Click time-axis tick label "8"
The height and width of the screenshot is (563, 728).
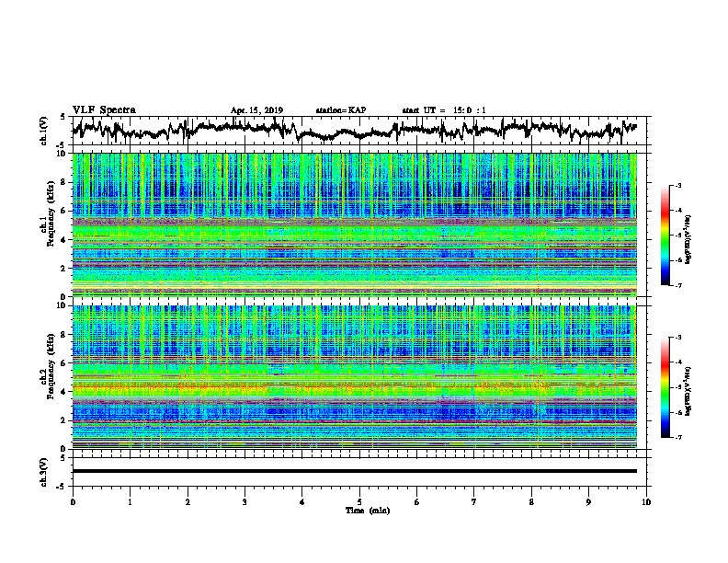point(531,502)
